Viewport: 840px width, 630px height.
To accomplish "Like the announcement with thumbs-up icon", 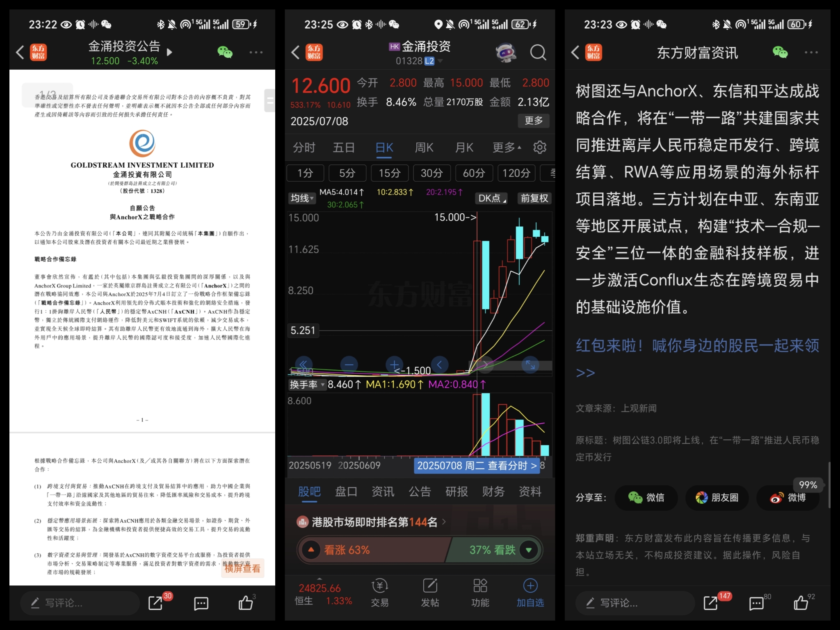I will [x=245, y=603].
